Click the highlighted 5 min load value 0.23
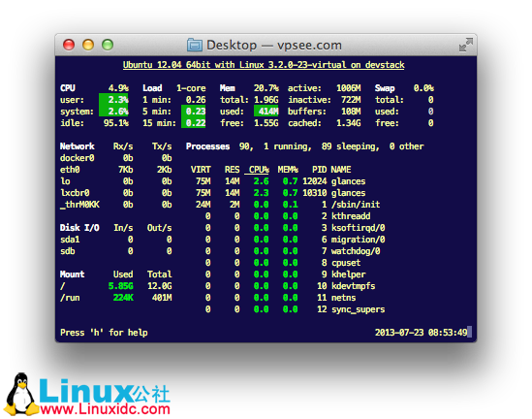The image size is (532, 419). pos(194,112)
